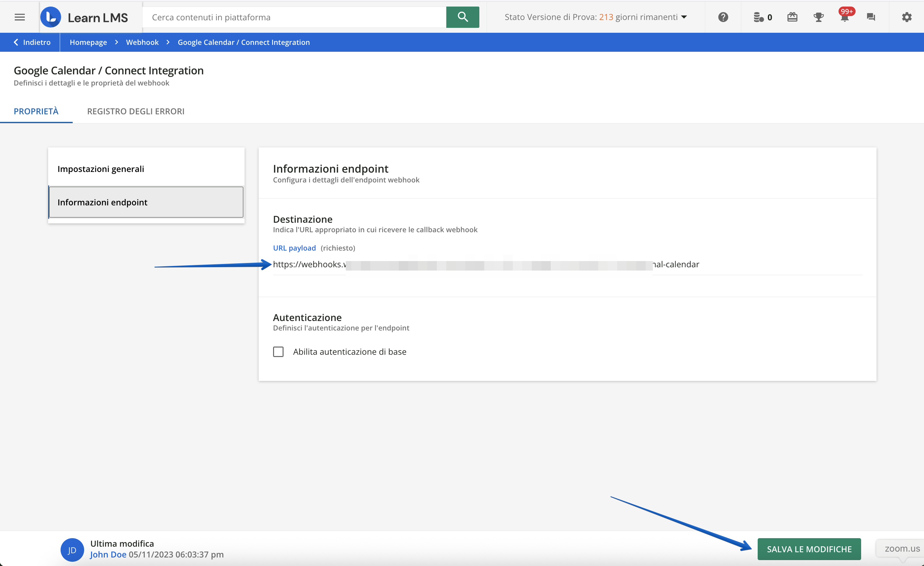Enable Abilita autenticazione di base checkbox
Viewport: 924px width, 566px height.
278,352
